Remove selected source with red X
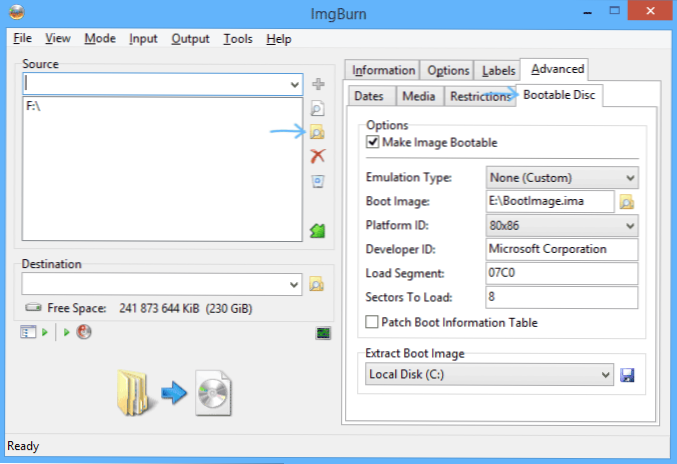 tap(318, 156)
